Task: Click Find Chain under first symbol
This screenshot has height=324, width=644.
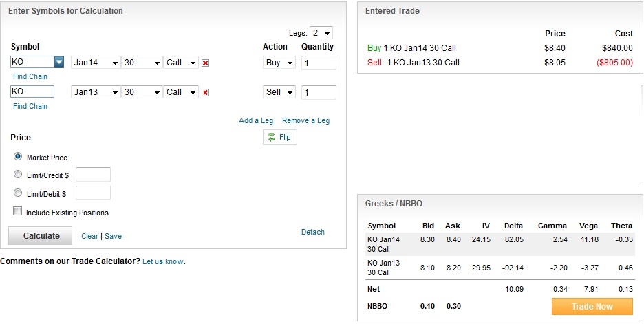Action: pyautogui.click(x=30, y=76)
